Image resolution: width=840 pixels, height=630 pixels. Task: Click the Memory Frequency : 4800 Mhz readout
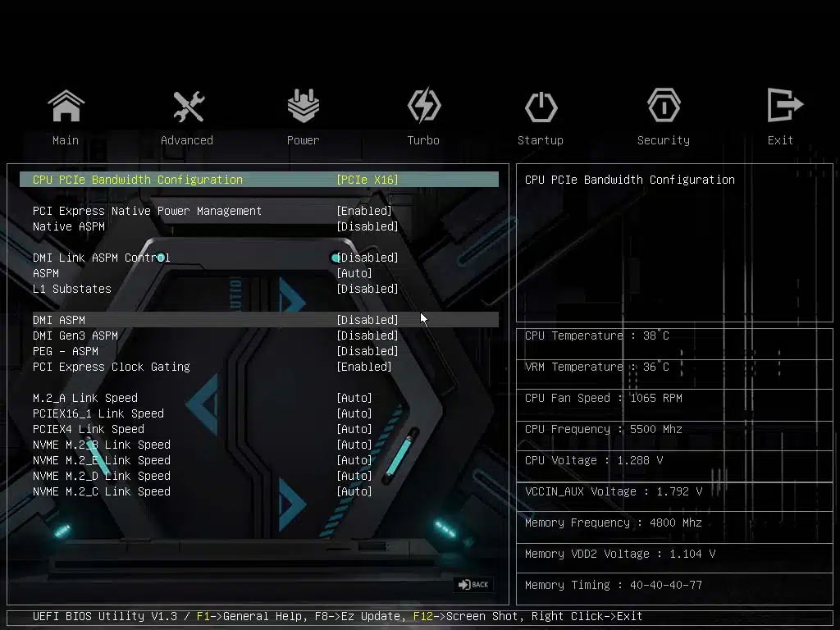pos(614,523)
